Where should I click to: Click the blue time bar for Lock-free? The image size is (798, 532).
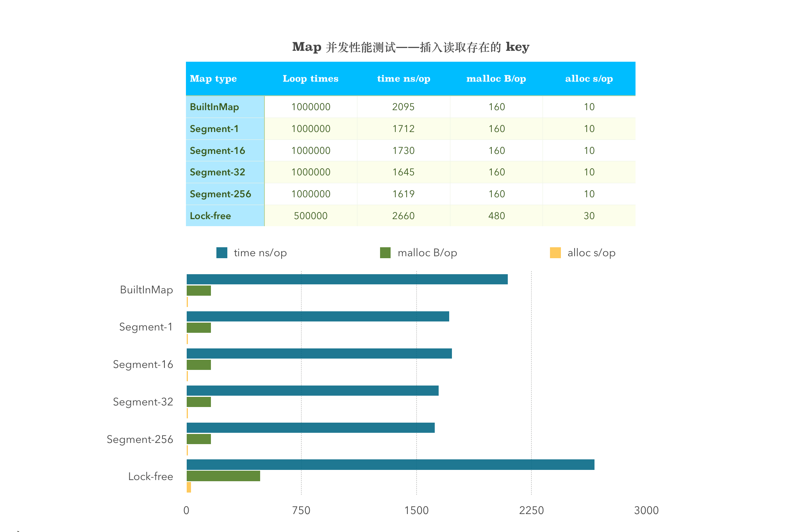391,465
